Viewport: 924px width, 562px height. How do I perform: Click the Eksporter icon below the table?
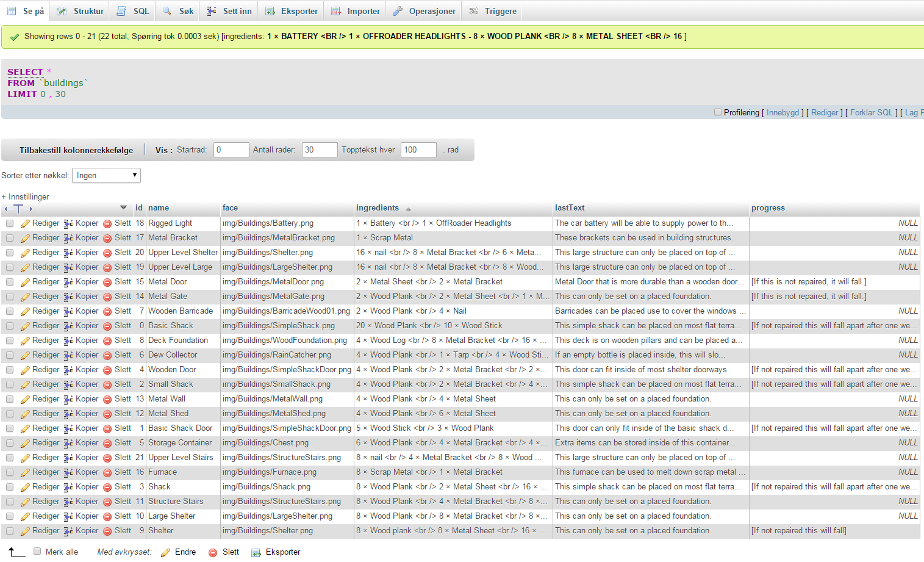coord(256,552)
